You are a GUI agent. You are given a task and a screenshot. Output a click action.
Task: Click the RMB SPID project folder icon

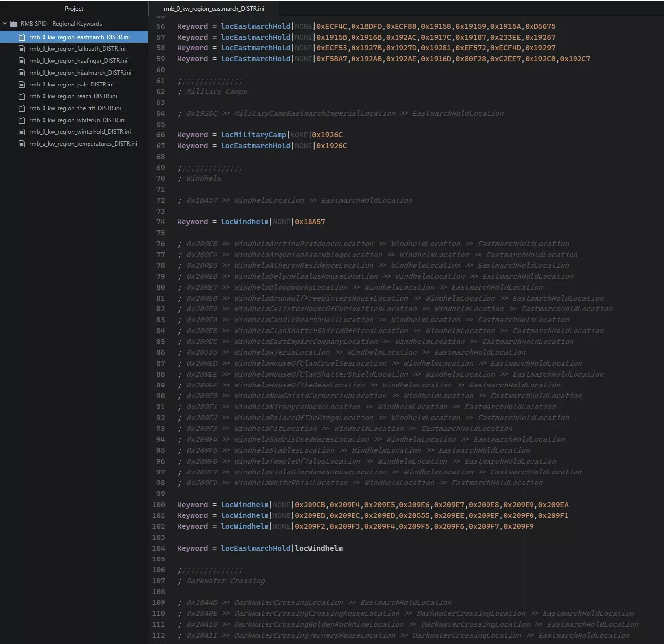14,23
